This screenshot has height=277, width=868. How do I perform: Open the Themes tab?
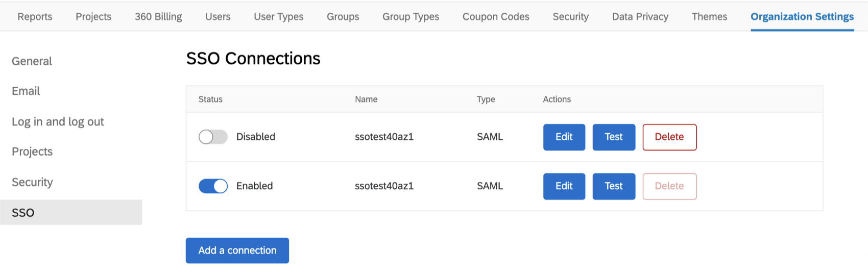pos(709,16)
